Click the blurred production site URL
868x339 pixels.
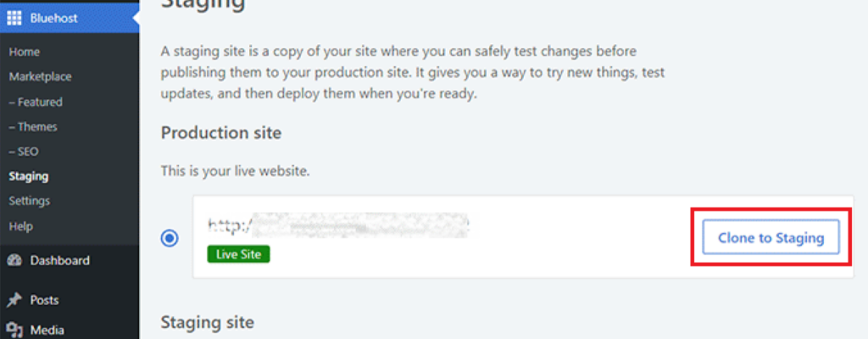point(339,226)
